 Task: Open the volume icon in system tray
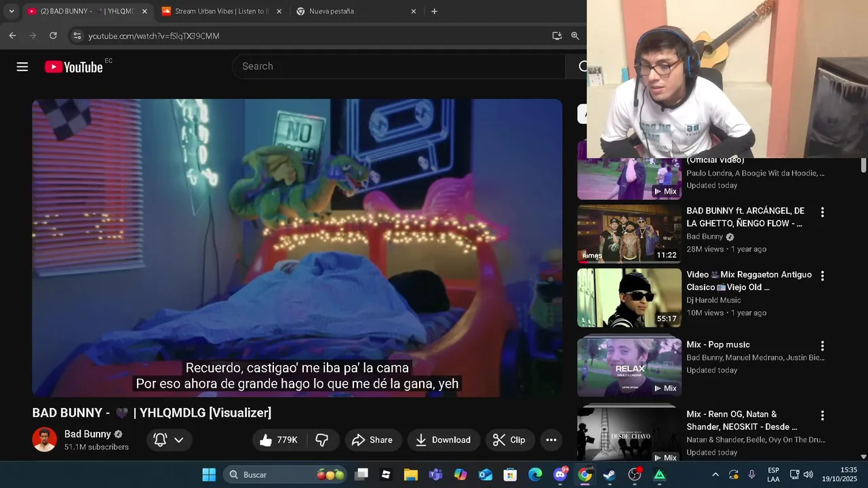click(808, 474)
